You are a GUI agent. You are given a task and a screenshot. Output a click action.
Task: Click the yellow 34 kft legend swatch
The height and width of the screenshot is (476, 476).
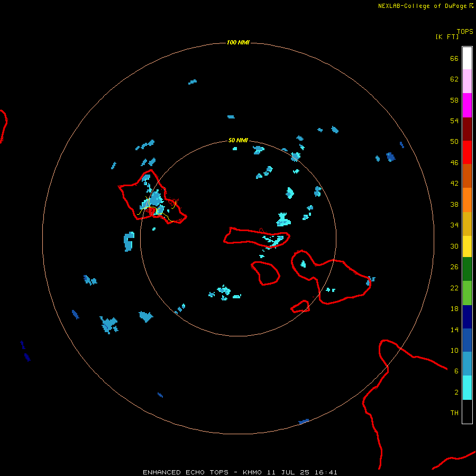pos(467,246)
